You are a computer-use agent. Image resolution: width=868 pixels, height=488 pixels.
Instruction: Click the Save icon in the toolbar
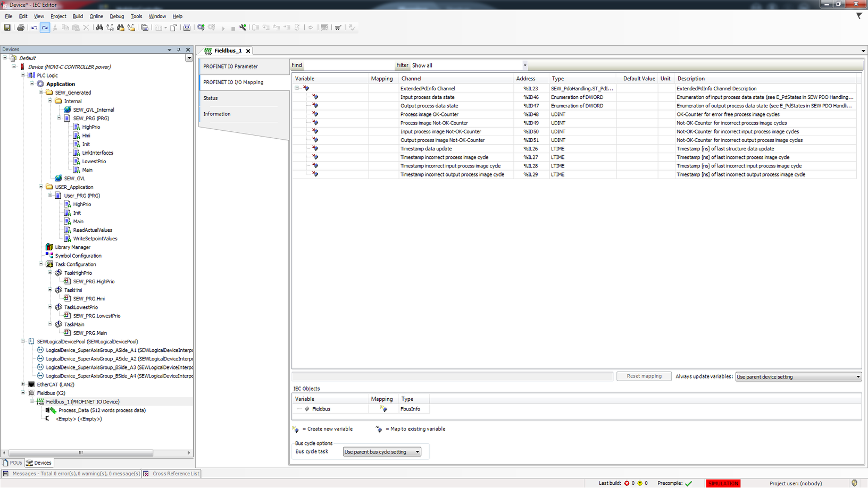tap(7, 28)
